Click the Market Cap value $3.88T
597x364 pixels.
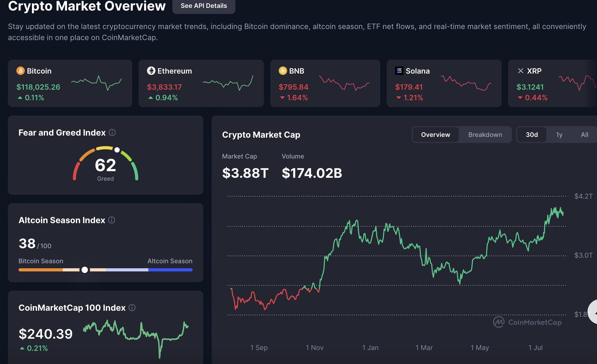tap(245, 173)
